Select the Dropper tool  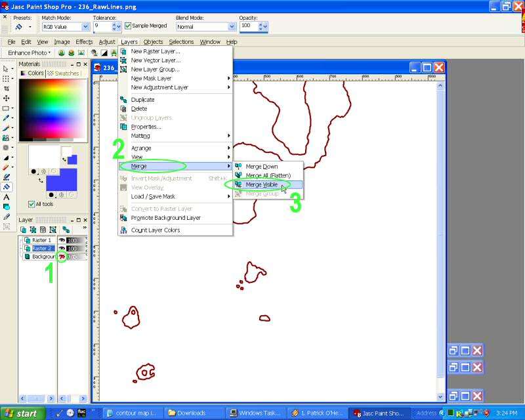pyautogui.click(x=7, y=117)
